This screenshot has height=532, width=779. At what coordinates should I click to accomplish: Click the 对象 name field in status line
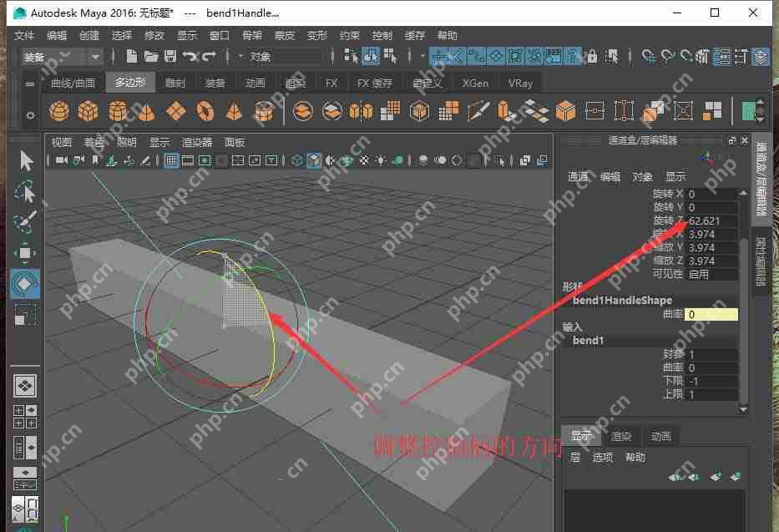(x=286, y=57)
